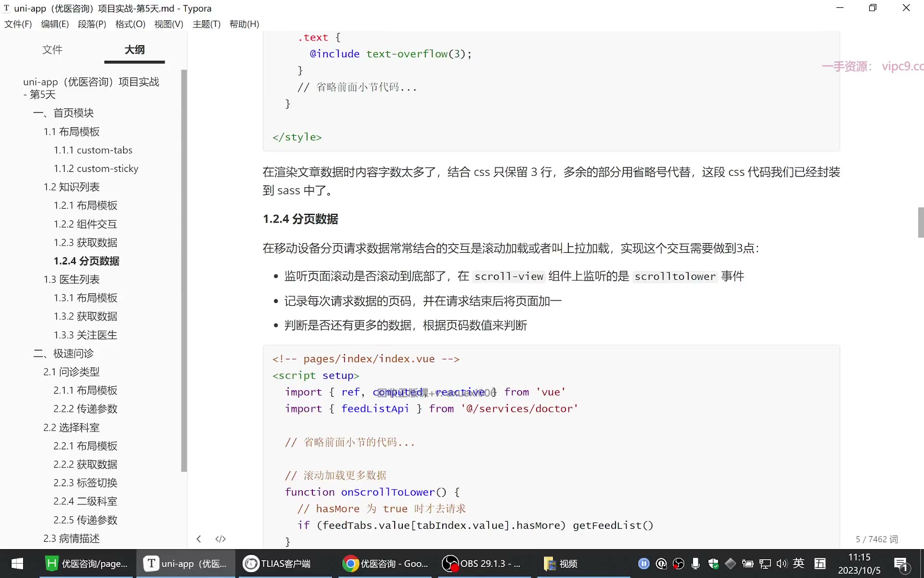
Task: Click the word count 5 / 7462 词
Action: click(877, 539)
